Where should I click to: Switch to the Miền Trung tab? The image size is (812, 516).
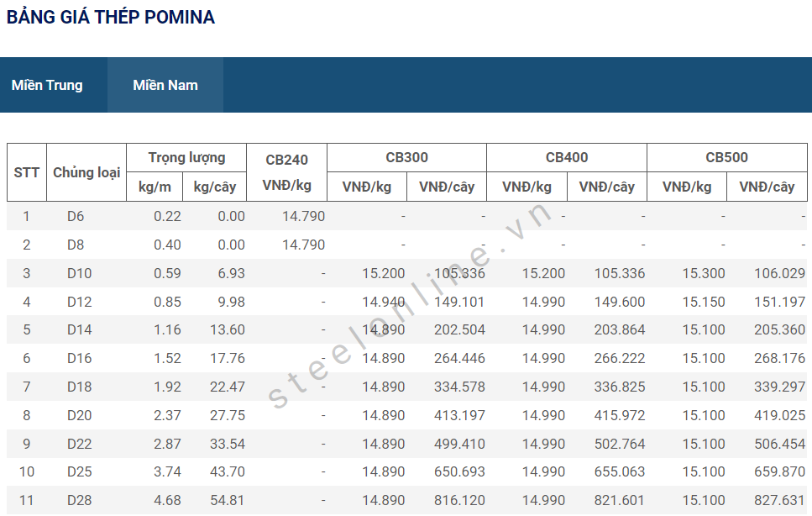point(47,85)
